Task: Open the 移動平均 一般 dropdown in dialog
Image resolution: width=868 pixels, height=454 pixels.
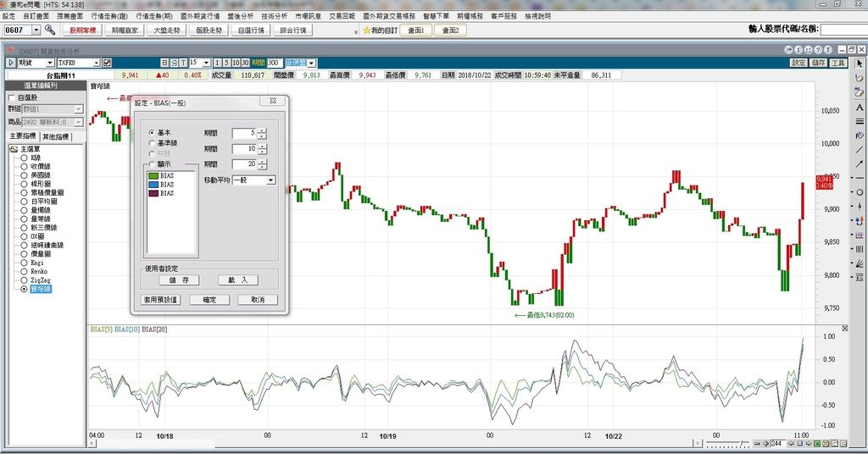Action: tap(270, 180)
